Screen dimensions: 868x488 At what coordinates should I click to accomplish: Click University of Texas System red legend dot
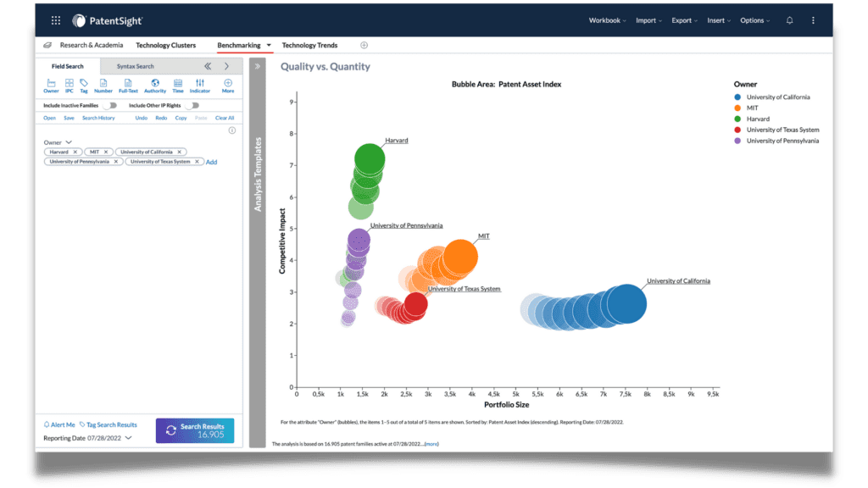(x=737, y=130)
